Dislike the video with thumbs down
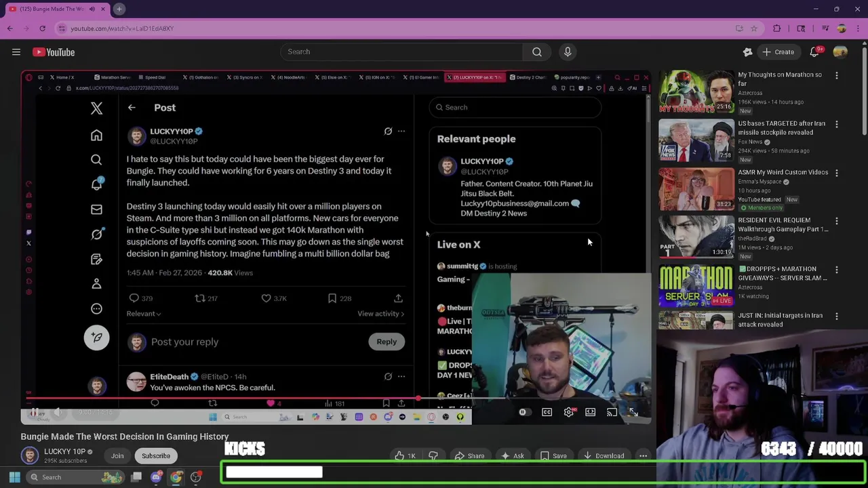This screenshot has width=868, height=488. (433, 456)
